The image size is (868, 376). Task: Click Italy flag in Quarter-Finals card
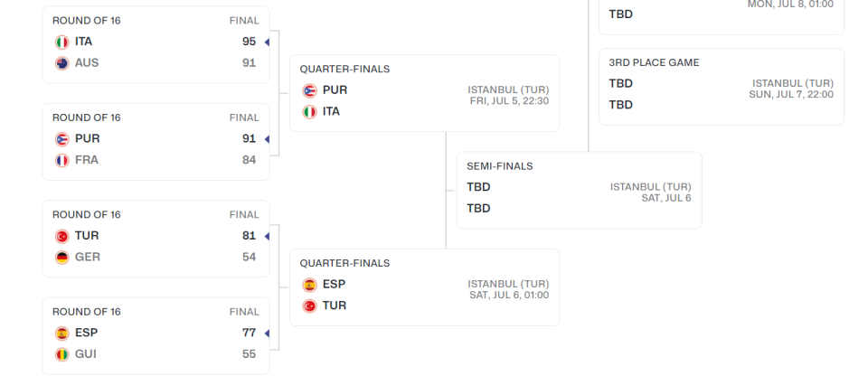click(309, 111)
